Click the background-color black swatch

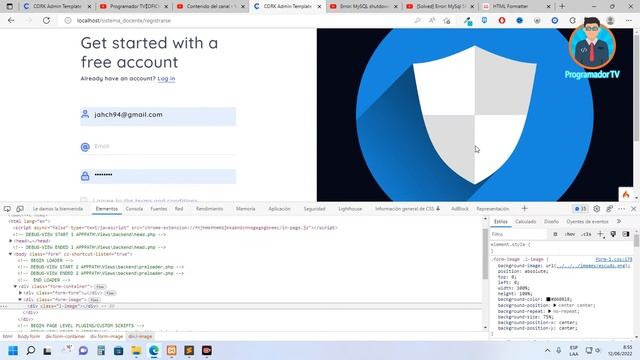tap(548, 299)
